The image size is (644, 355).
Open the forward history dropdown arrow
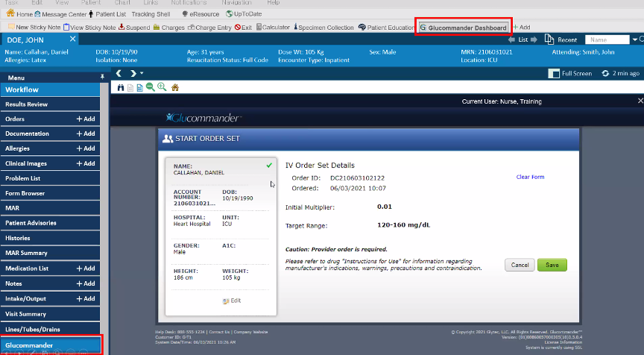(142, 73)
